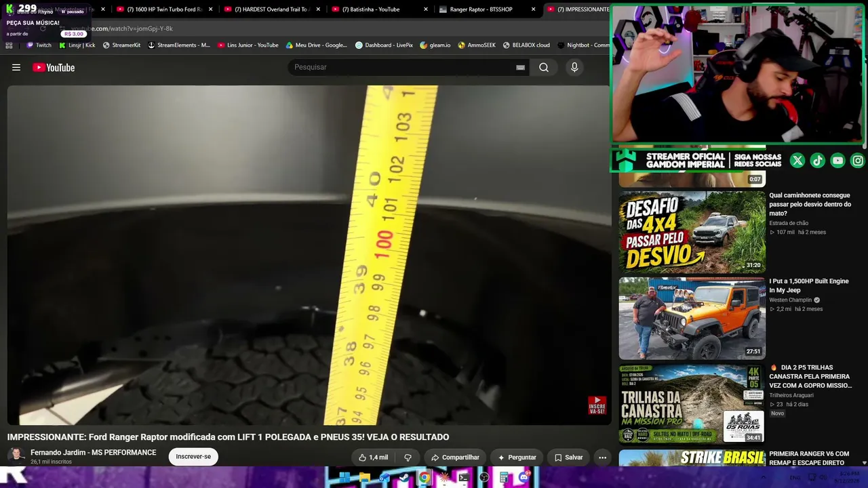Image resolution: width=868 pixels, height=488 pixels.
Task: Close the Batistinha - YouTube tab
Action: [426, 9]
